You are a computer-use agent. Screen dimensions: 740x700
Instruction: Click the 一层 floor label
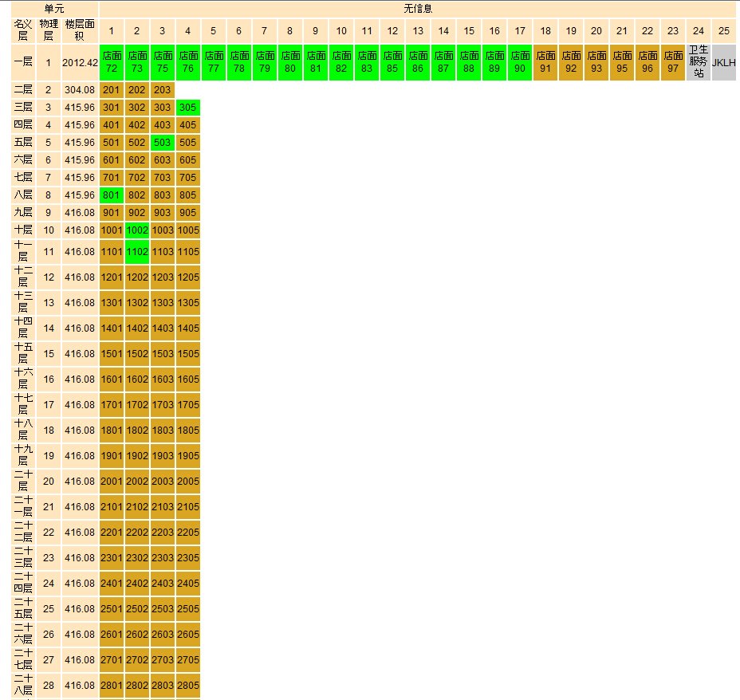pos(22,62)
